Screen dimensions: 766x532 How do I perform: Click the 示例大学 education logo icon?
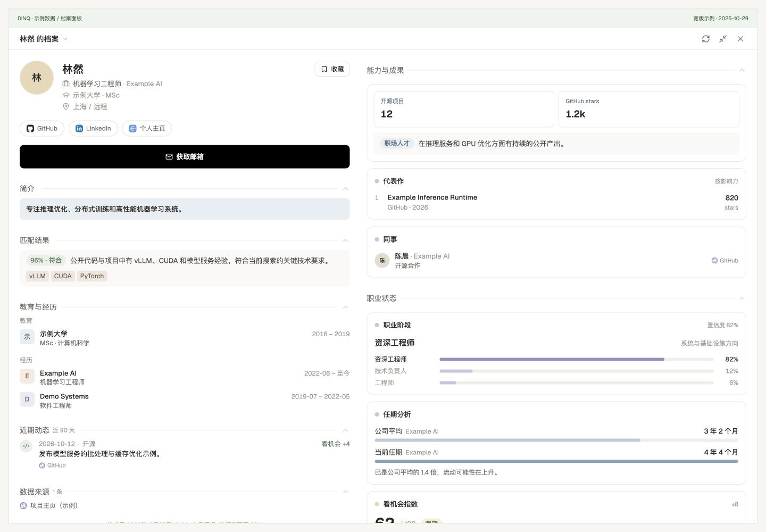click(x=27, y=337)
